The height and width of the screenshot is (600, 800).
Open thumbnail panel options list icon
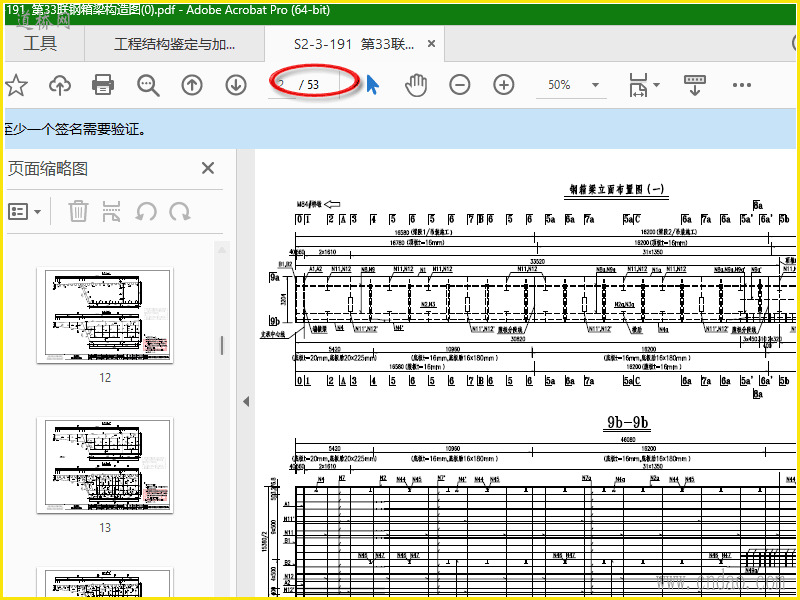click(18, 211)
